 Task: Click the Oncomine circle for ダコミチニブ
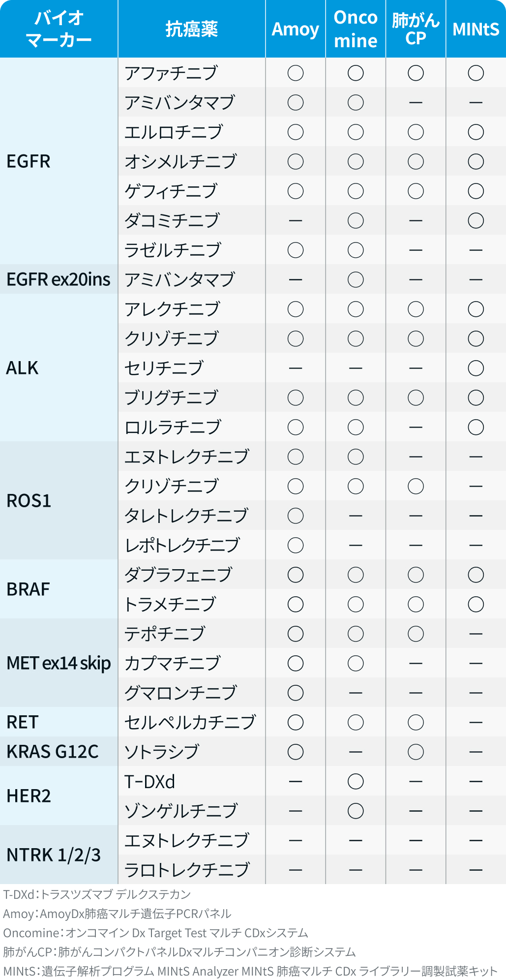click(x=356, y=221)
